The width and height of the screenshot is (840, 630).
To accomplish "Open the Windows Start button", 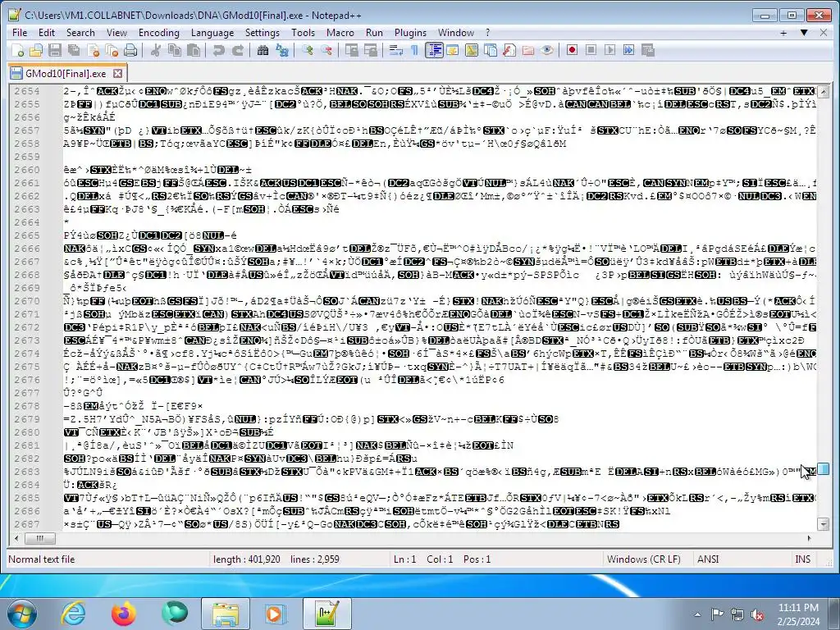I will [21, 614].
